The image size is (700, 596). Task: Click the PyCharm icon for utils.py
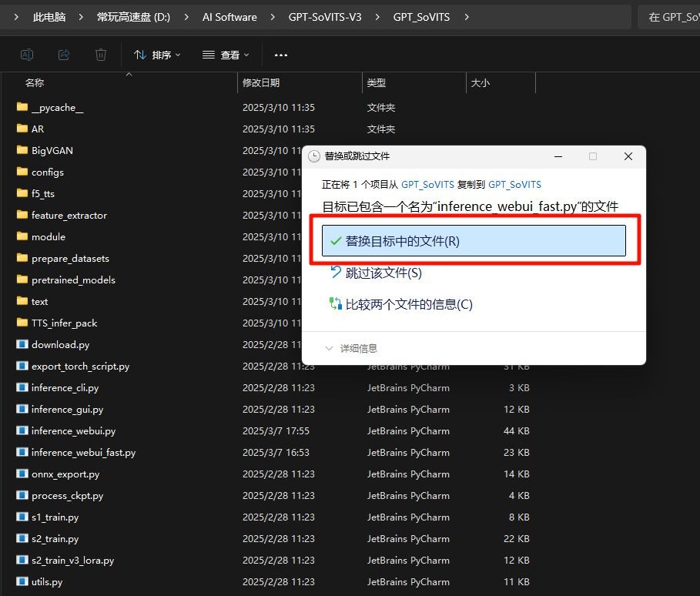[x=21, y=581]
